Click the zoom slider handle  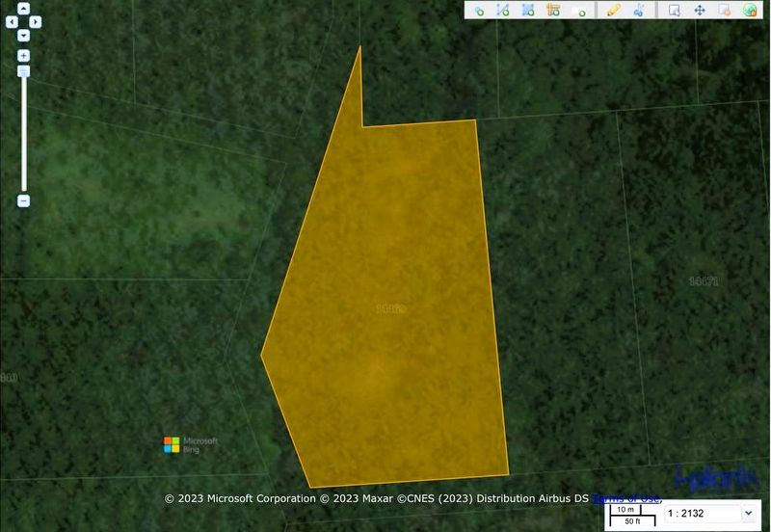click(23, 71)
